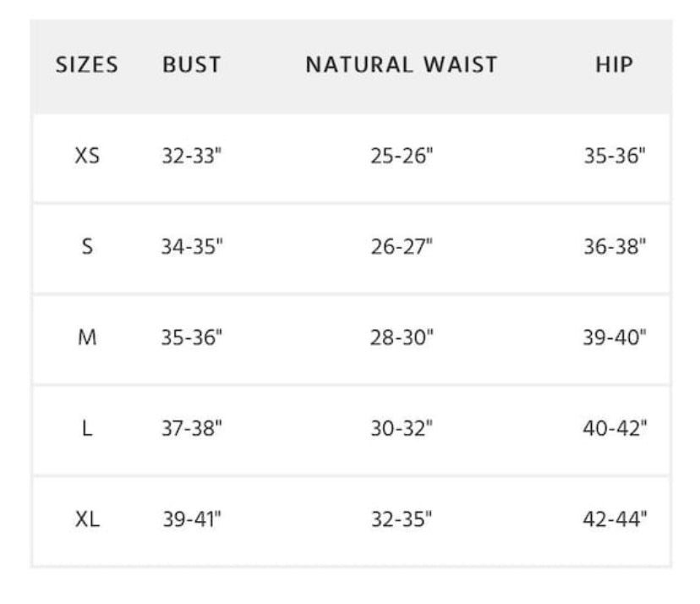Click the L bust value 37-38"
This screenshot has height=604, width=700.
click(x=192, y=429)
